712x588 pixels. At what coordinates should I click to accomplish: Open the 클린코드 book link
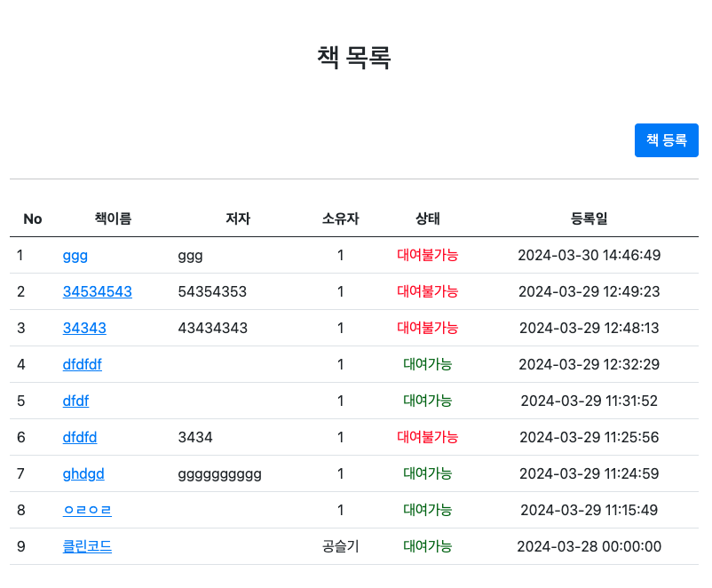coord(87,546)
